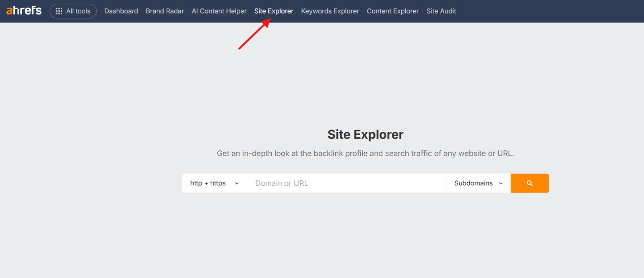644x278 pixels.
Task: Open the All tools grid menu
Action: (73, 11)
